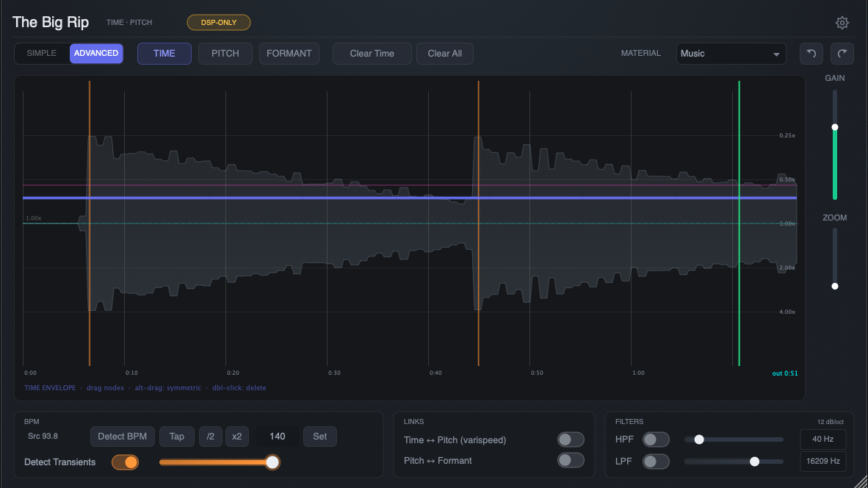Halve BPM with the /2 button
This screenshot has height=488, width=868.
pos(210,437)
